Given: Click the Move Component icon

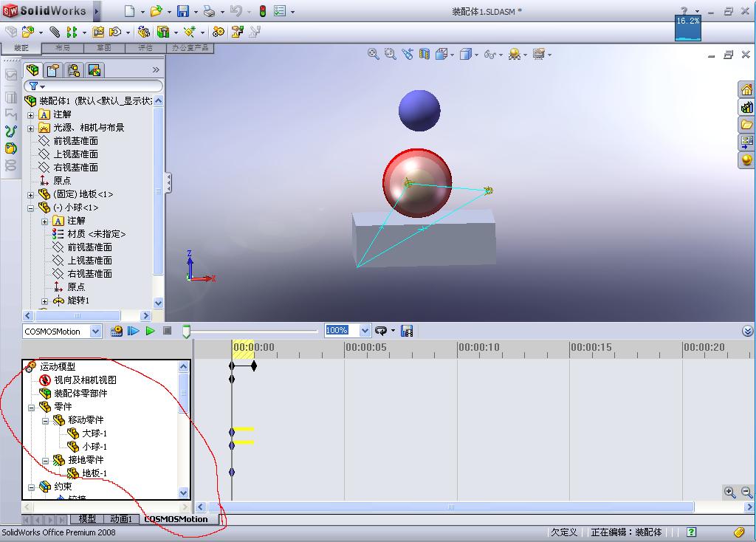Looking at the screenshot, I should click(115, 32).
